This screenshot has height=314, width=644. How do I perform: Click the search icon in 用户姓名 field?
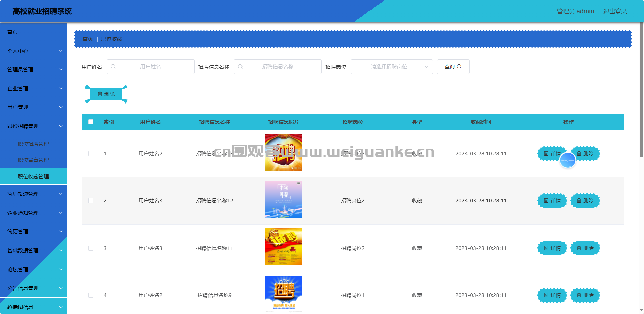click(x=113, y=67)
